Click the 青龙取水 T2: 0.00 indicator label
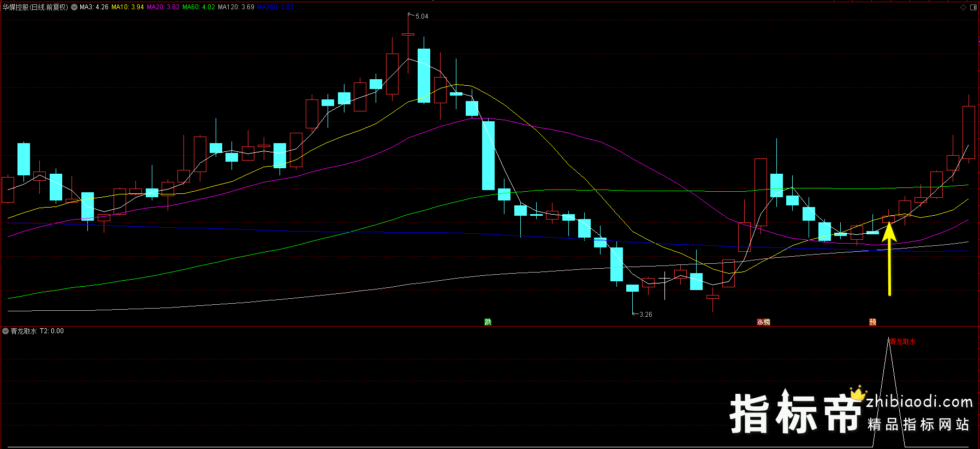Image resolution: width=980 pixels, height=449 pixels. point(37,331)
